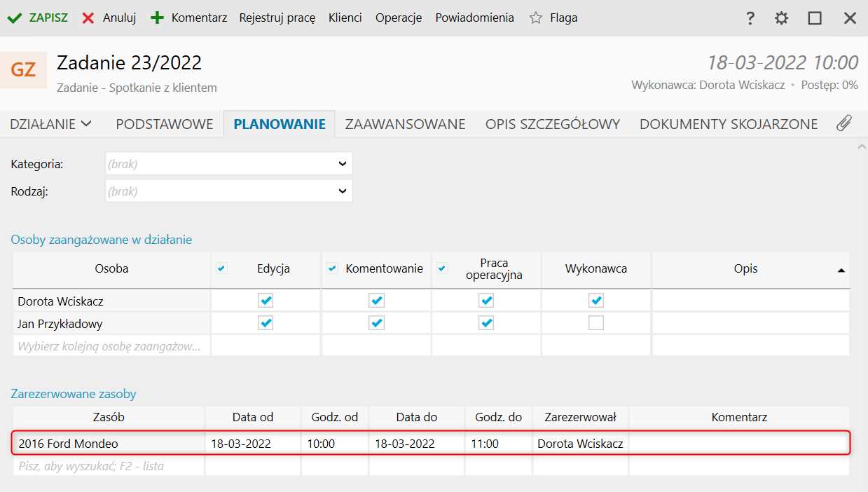868x492 pixels.
Task: Click the paperclip attachments icon
Action: pyautogui.click(x=844, y=124)
